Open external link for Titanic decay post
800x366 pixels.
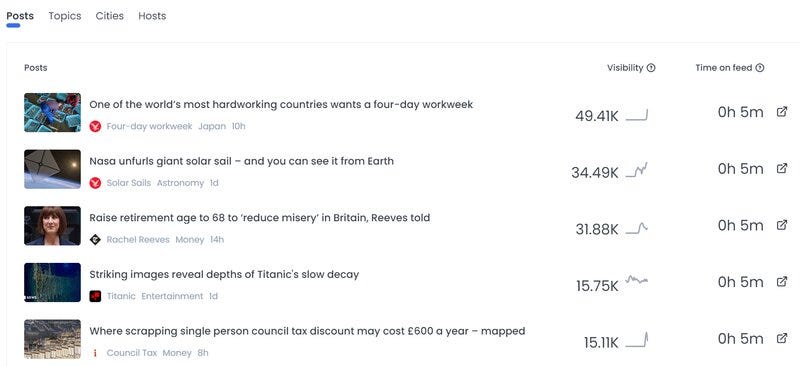(x=782, y=282)
